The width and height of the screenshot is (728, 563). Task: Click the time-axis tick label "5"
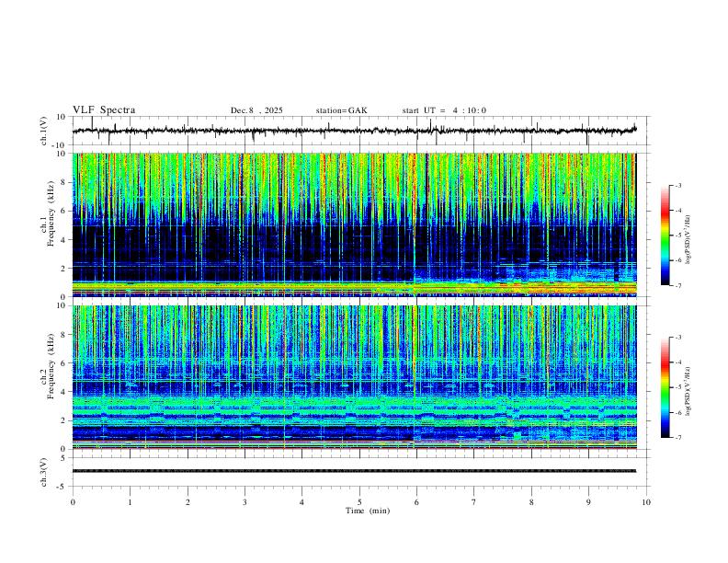click(359, 502)
